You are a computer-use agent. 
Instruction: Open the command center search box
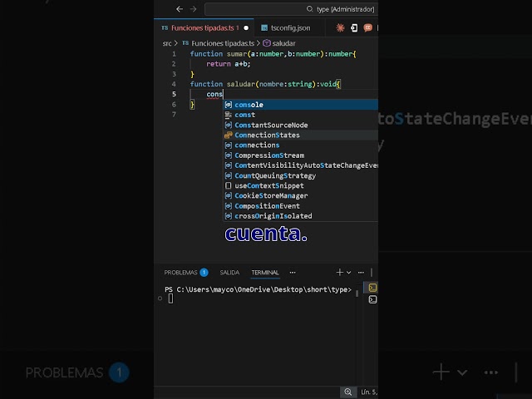point(291,9)
